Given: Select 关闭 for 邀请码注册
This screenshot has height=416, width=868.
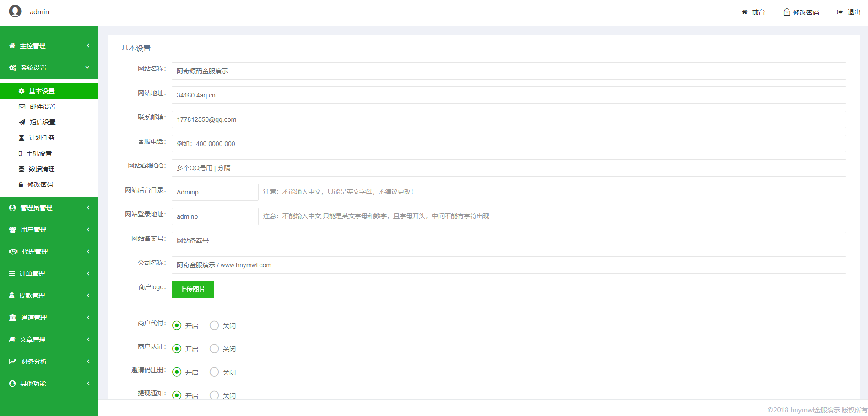Looking at the screenshot, I should point(214,372).
